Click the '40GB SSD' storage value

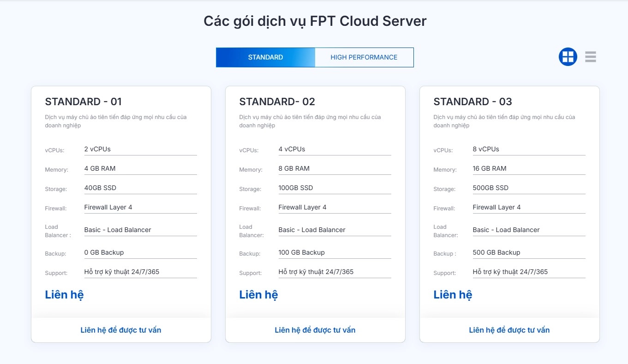[100, 188]
